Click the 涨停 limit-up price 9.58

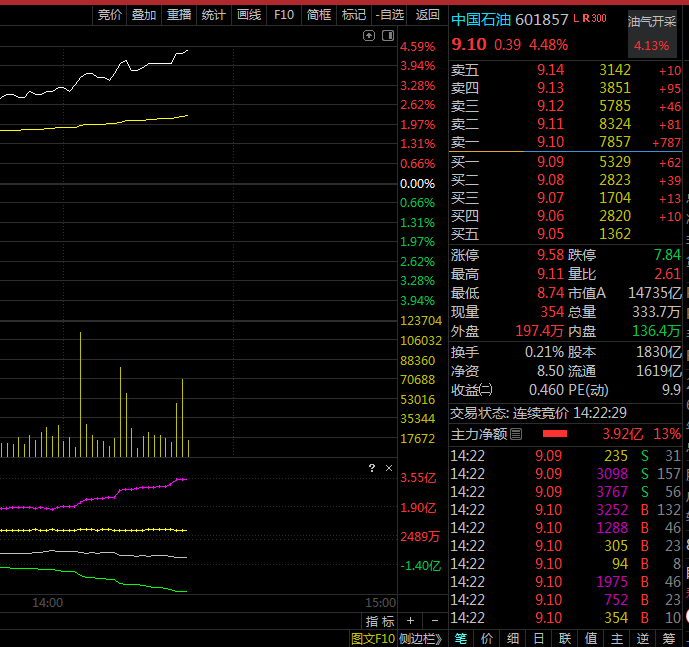tap(551, 255)
